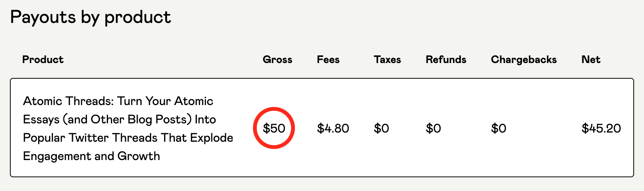
Task: Click the Refunds column header
Action: [x=446, y=60]
